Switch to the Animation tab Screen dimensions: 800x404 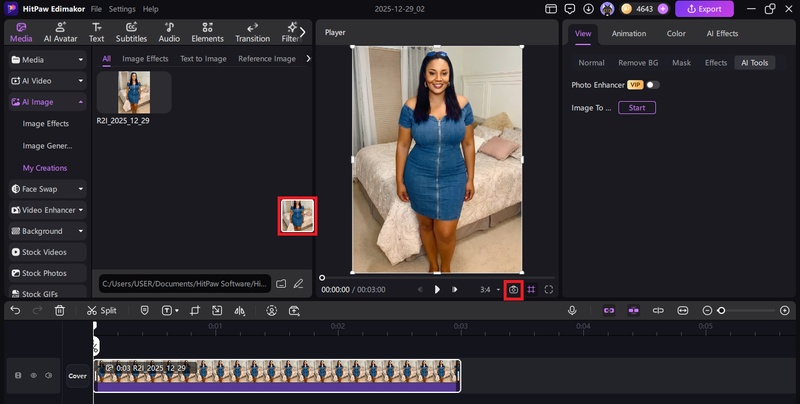point(629,34)
